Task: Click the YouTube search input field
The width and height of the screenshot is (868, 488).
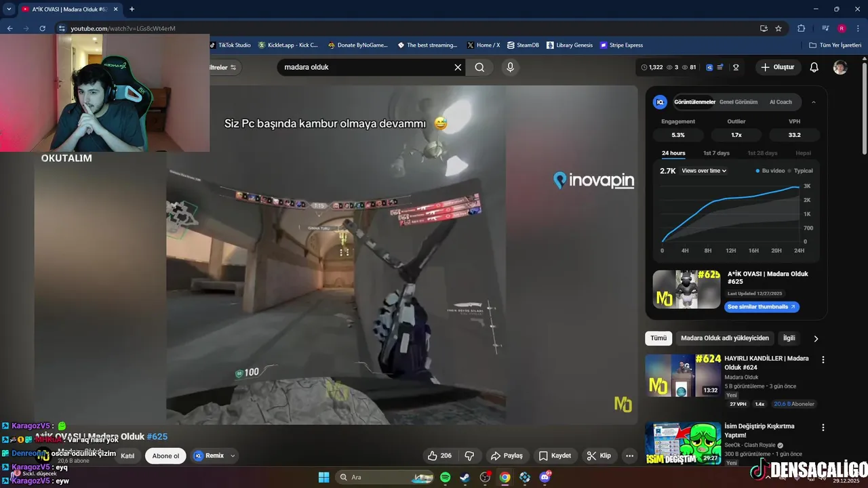Action: pos(366,67)
